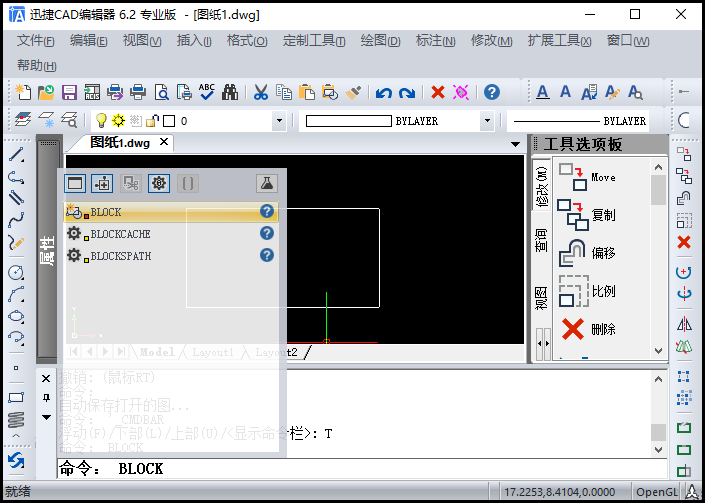Open the color BYLAYER dropdown arrow
This screenshot has width=705, height=503.
click(486, 121)
